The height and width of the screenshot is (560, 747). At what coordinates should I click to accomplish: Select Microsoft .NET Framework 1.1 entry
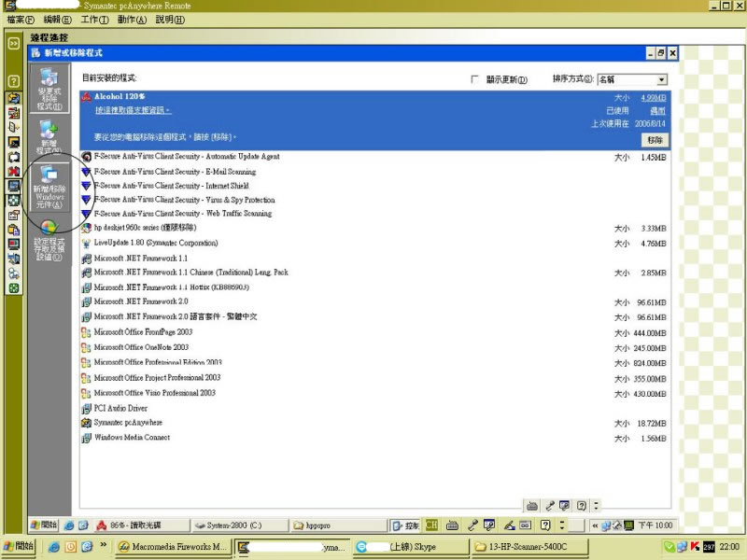tap(141, 259)
